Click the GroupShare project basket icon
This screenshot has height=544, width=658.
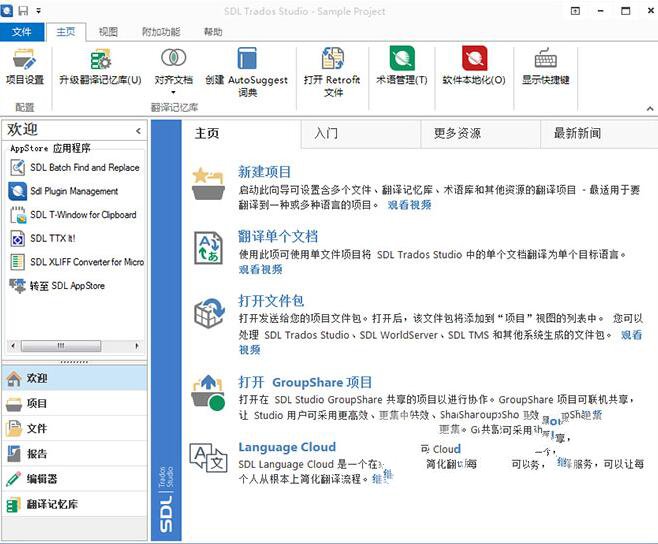[208, 393]
